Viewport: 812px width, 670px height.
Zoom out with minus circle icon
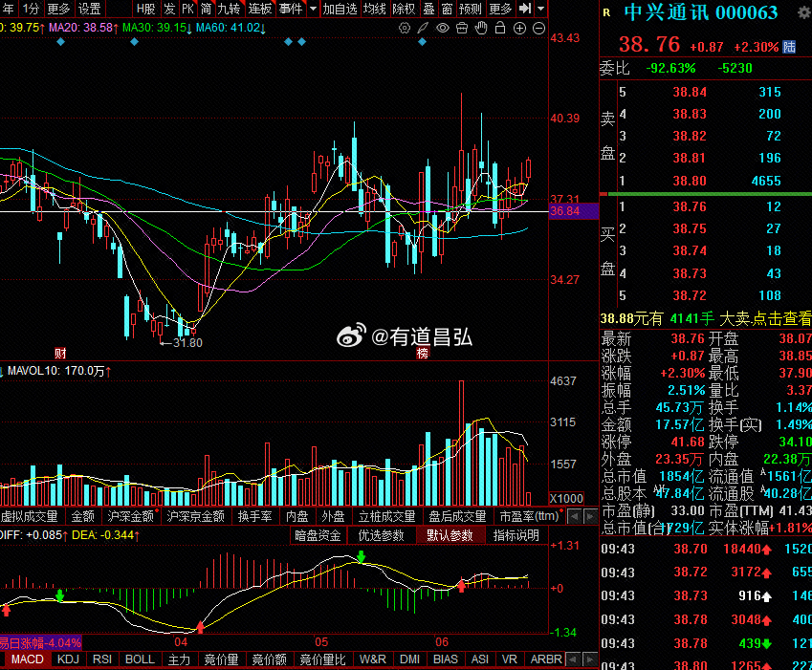coord(538,28)
